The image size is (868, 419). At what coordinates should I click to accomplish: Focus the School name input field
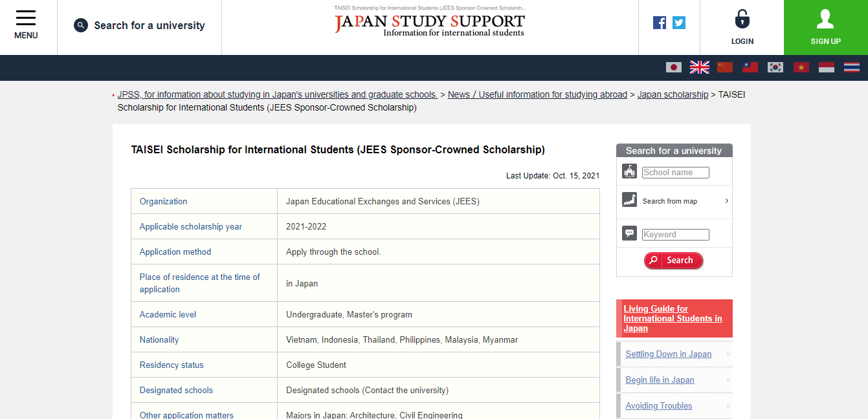pos(676,173)
